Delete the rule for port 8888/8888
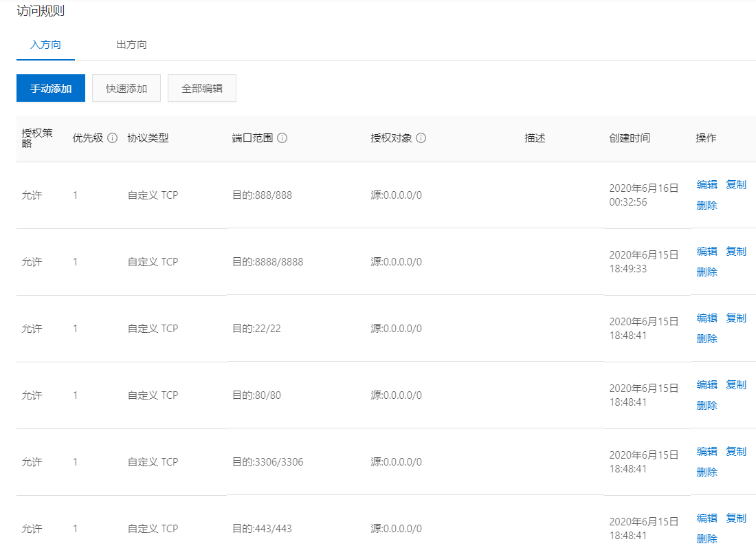 point(707,272)
